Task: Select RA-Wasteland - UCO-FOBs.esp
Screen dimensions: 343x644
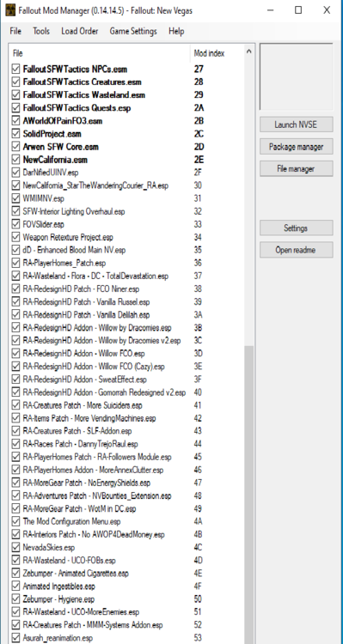Action: (69, 560)
